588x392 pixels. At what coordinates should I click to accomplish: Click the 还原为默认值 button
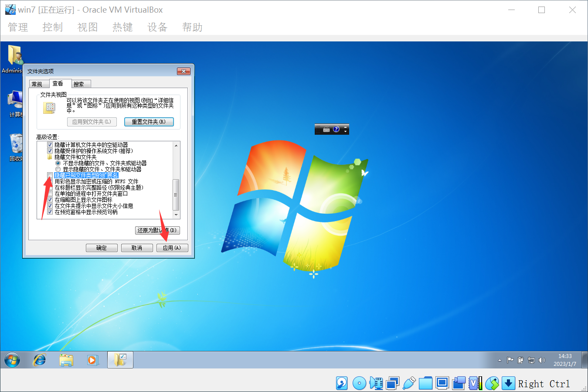pos(157,230)
